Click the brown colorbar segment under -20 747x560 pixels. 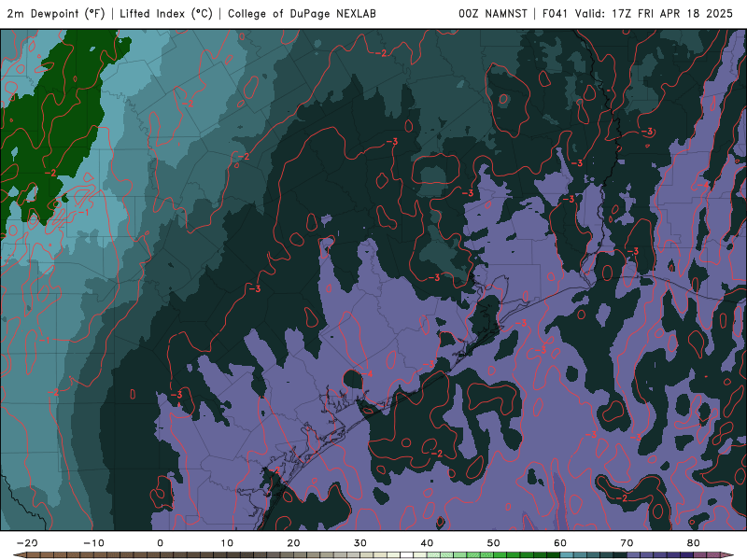coord(34,554)
